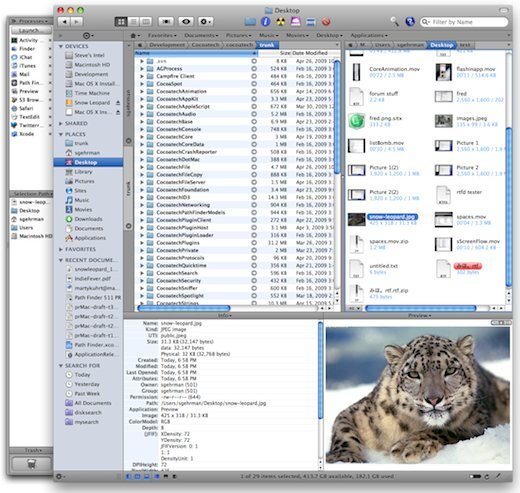
Task: Open the Pictures menu in bookmarks bar
Action: coord(239,35)
